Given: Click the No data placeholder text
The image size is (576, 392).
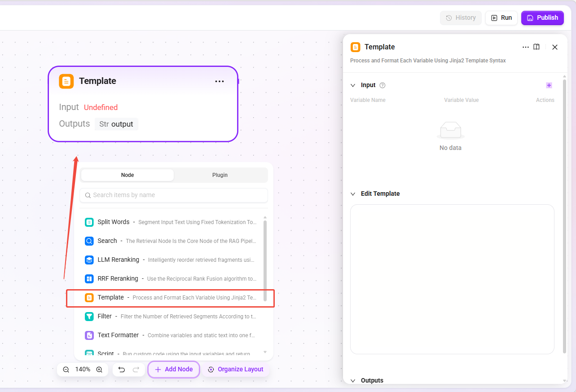Looking at the screenshot, I should [450, 148].
